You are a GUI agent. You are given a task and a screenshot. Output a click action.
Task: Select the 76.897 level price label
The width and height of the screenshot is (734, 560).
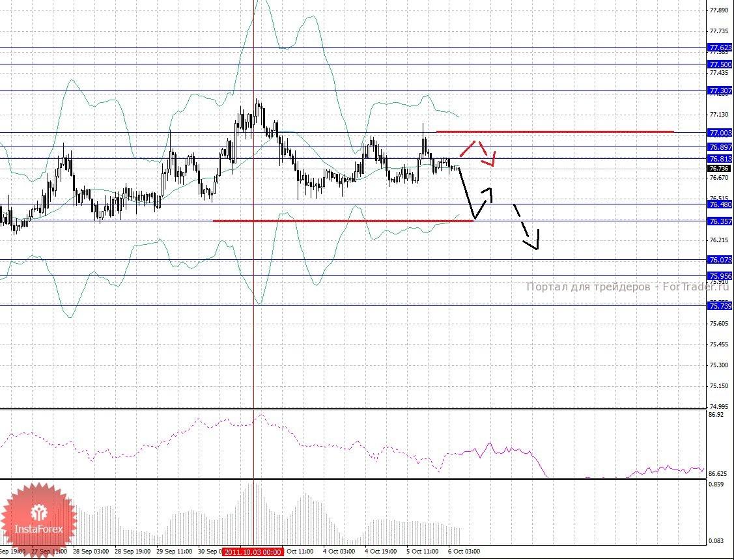click(x=720, y=147)
